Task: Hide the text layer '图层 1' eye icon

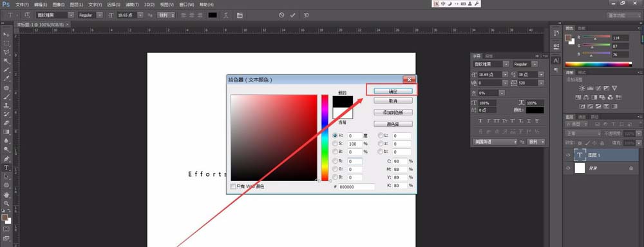Action: pos(569,155)
